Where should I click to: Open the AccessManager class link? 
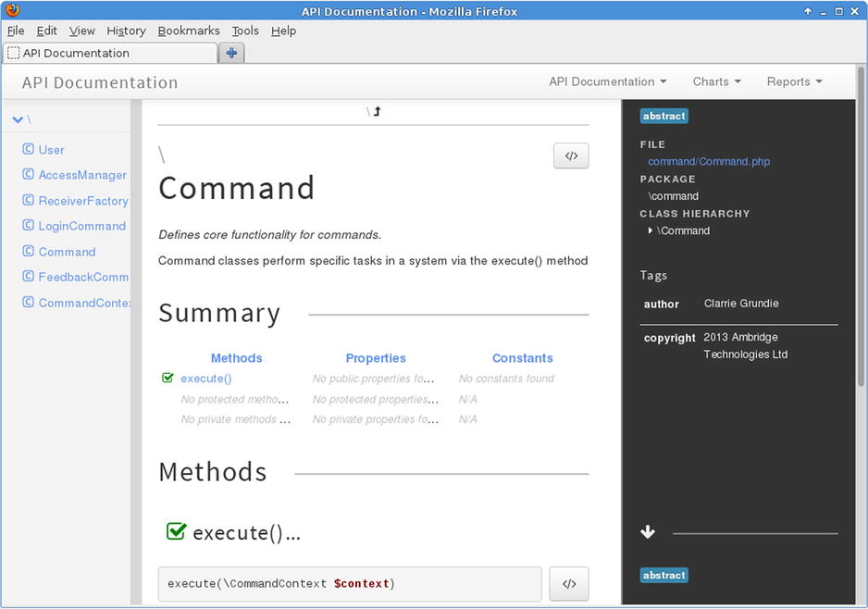pos(82,176)
